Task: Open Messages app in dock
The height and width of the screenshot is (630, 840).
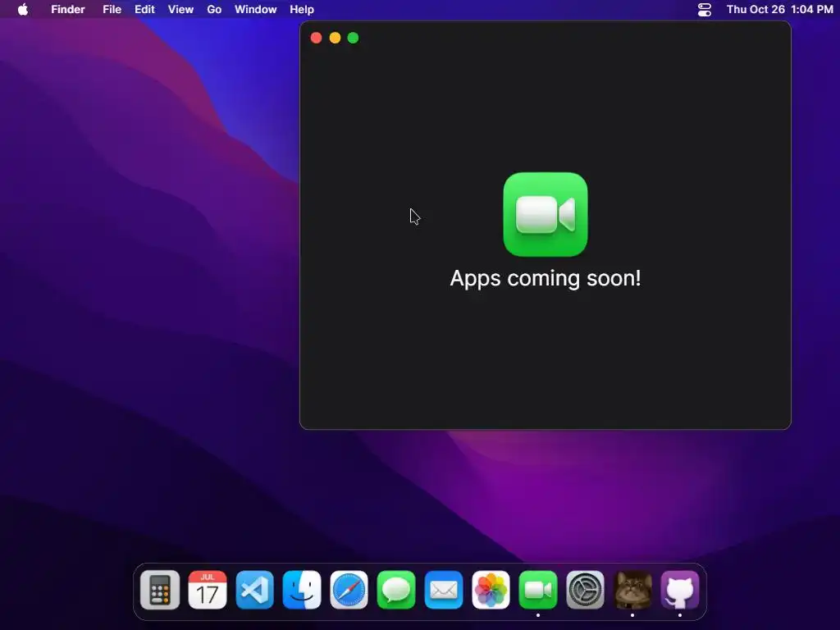Action: [x=396, y=590]
